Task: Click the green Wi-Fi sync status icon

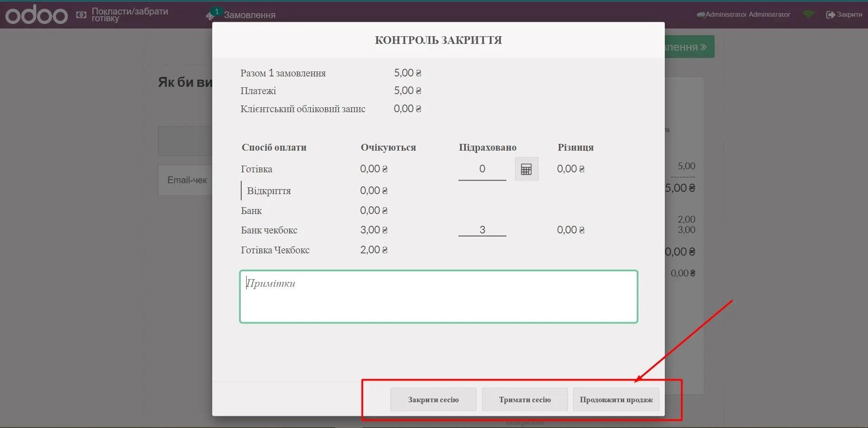Action: (x=808, y=14)
